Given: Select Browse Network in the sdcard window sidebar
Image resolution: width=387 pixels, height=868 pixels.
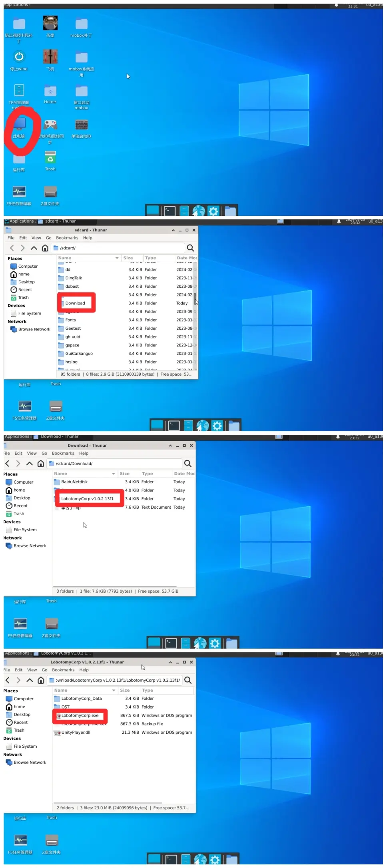Looking at the screenshot, I should coord(34,329).
